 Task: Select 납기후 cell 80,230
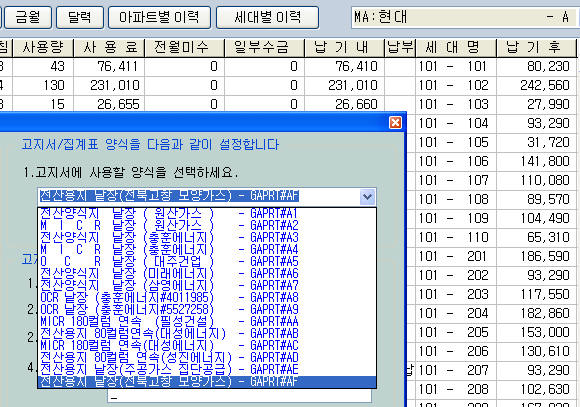537,67
